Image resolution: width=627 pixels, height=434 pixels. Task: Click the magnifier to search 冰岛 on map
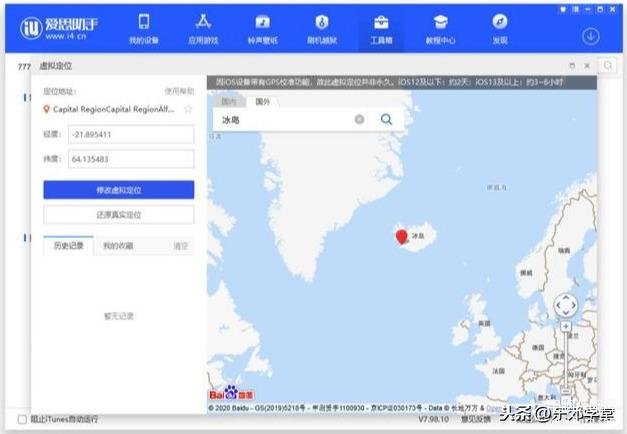click(386, 120)
